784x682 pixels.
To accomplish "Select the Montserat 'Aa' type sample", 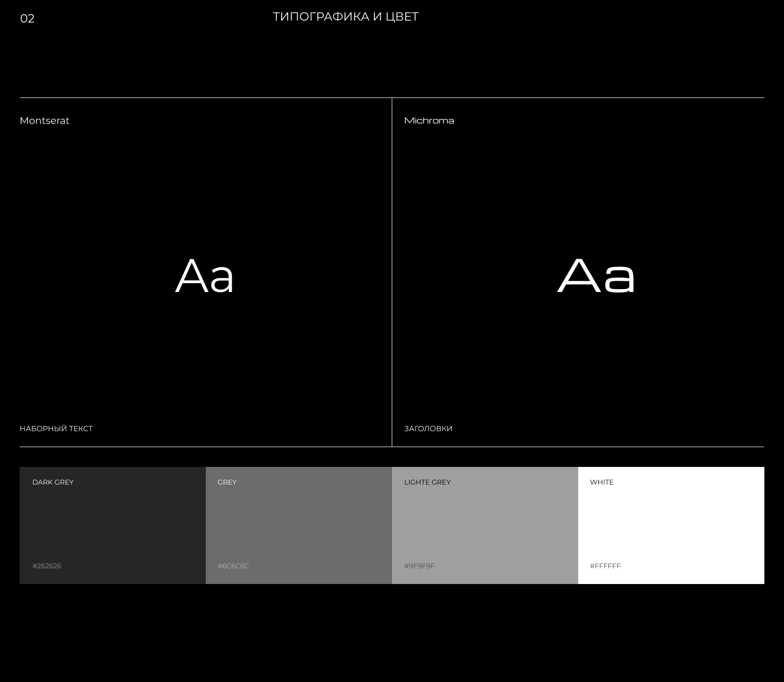I will (x=205, y=276).
